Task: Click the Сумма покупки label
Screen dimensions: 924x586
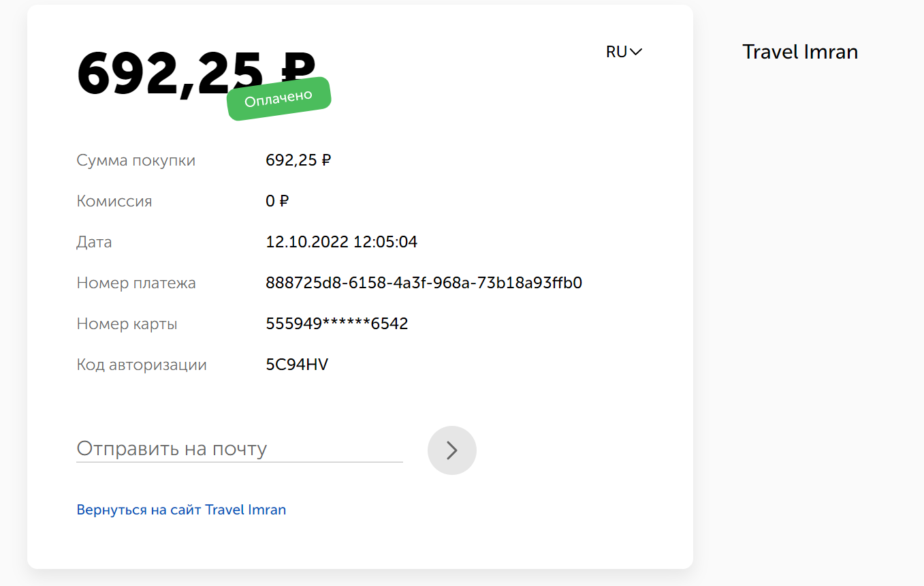Action: [x=136, y=161]
